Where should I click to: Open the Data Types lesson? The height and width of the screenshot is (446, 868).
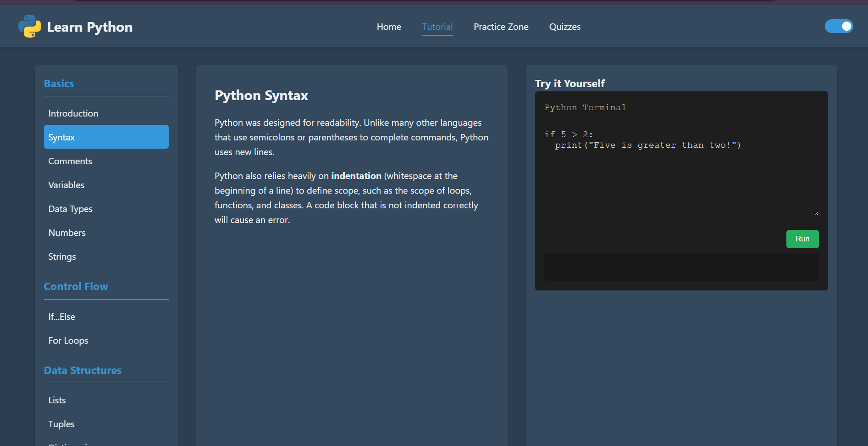(x=106, y=209)
